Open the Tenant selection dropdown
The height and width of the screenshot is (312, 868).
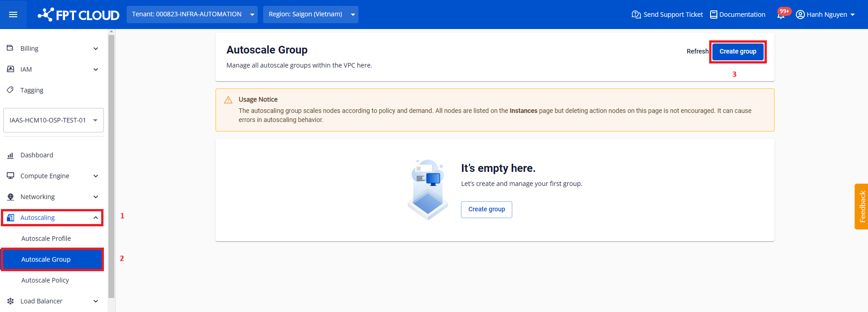tap(192, 15)
